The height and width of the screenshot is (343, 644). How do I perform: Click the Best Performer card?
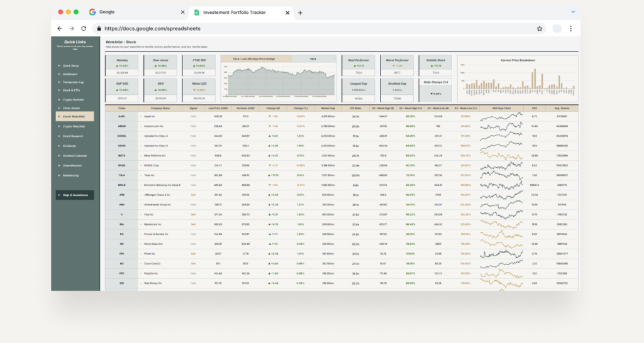pos(358,66)
